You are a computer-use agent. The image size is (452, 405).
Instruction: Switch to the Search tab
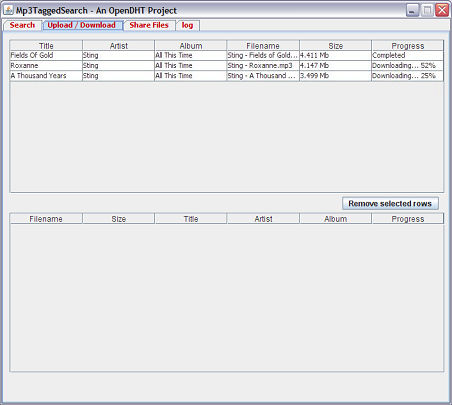coord(22,25)
